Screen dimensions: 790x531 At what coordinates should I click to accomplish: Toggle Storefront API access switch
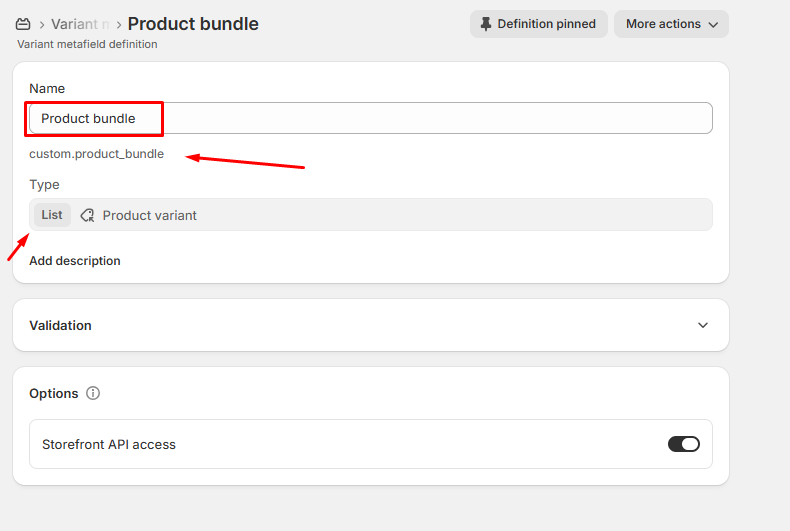684,444
